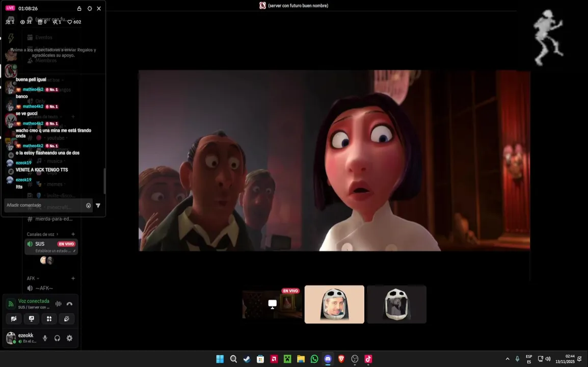Viewport: 588px width, 367px height.
Task: Collapse the Canales de voz category
Action: pos(42,234)
